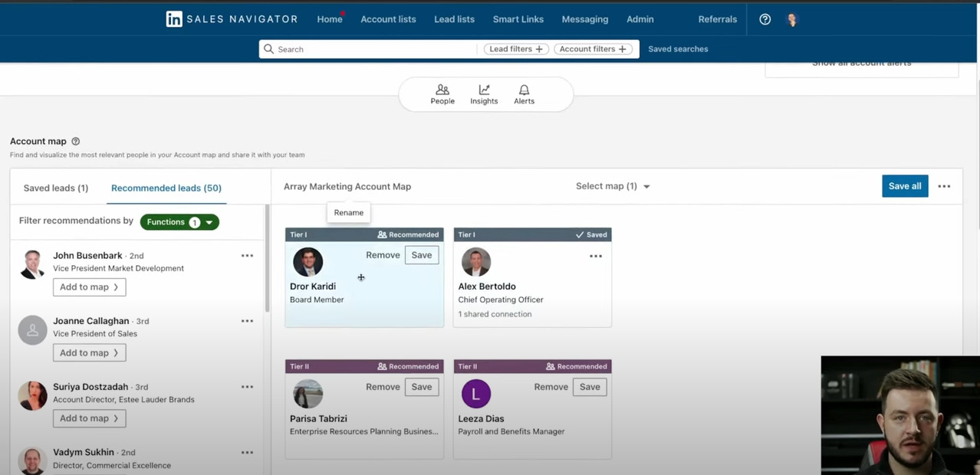Screen dimensions: 980x475
Task: Open Vadym Sukhin's profile name link
Action: (x=84, y=452)
